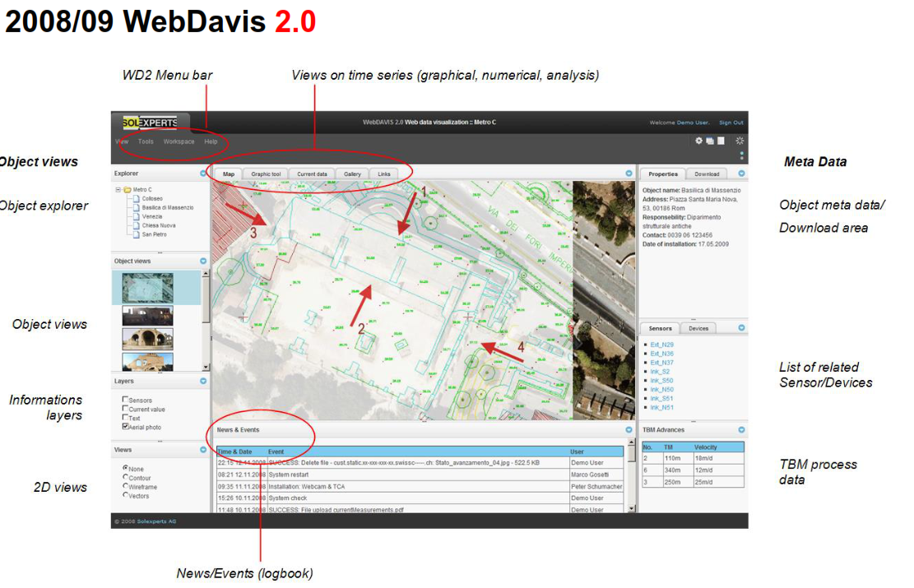Select the Contour view radio button
This screenshot has width=914, height=588.
click(x=125, y=477)
